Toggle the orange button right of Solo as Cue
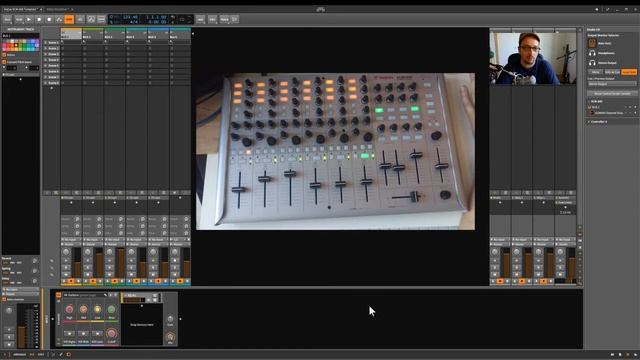The image size is (640, 360). 629,72
